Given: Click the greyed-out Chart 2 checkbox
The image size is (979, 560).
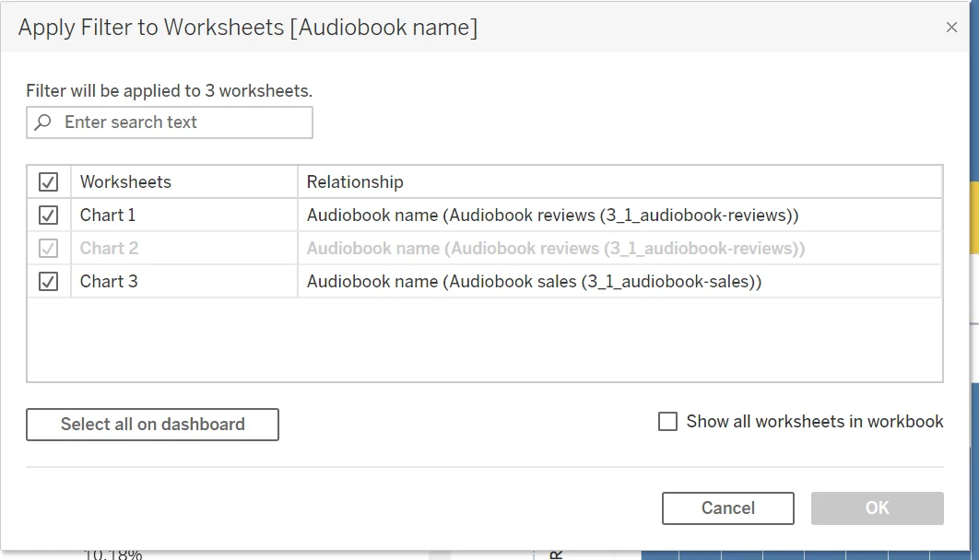Looking at the screenshot, I should [x=49, y=249].
